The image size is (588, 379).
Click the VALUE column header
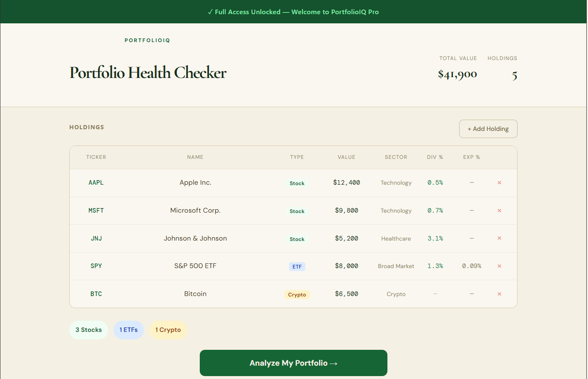[347, 157]
